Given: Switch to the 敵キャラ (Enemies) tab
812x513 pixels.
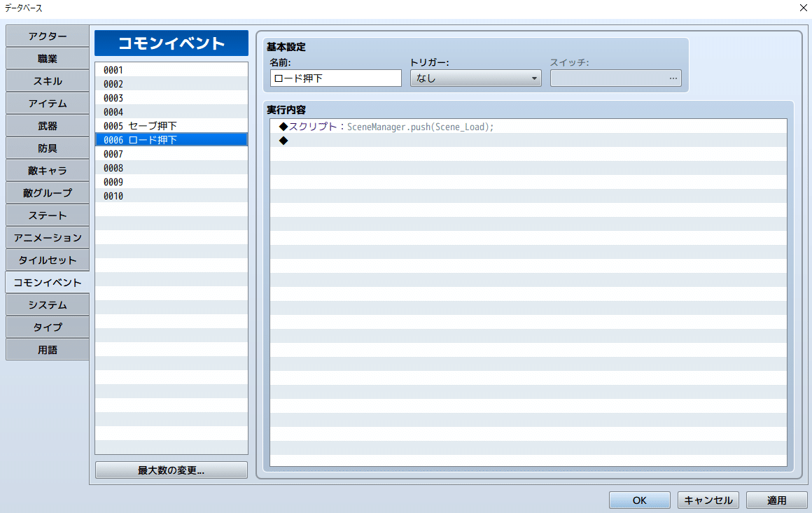Looking at the screenshot, I should click(47, 170).
